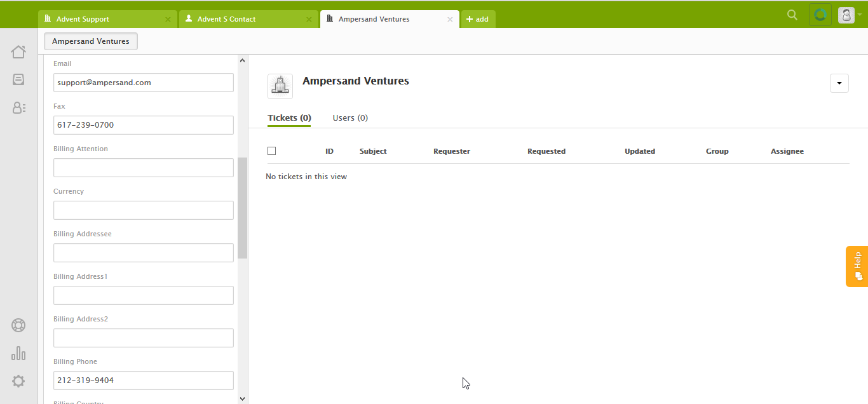Open the Reporting bar chart icon

18,353
